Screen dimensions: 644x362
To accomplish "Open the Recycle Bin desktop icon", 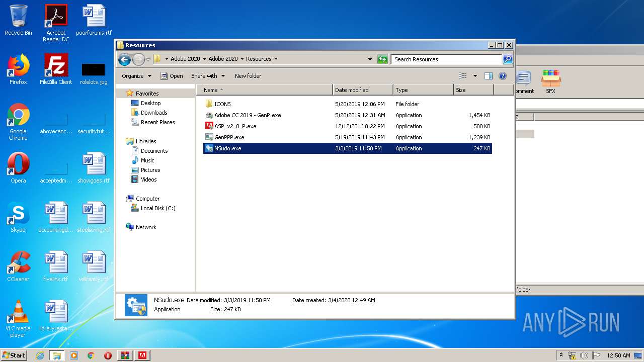I will coord(18,20).
